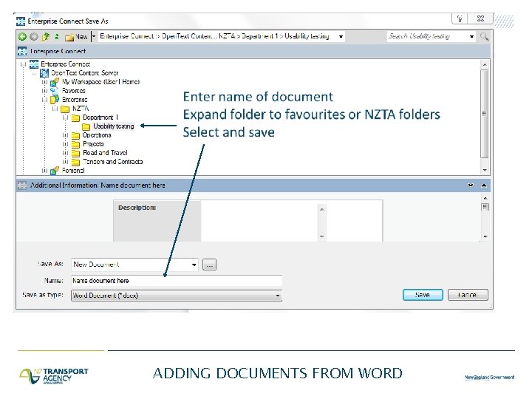Click Additional Information panel scroll down arrow
532x399 pixels.
click(x=485, y=236)
